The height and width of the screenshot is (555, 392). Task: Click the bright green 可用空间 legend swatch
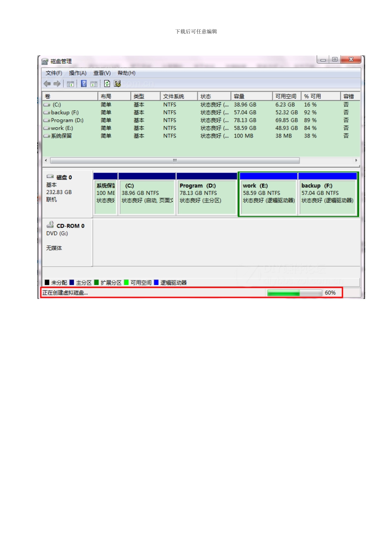tap(126, 282)
